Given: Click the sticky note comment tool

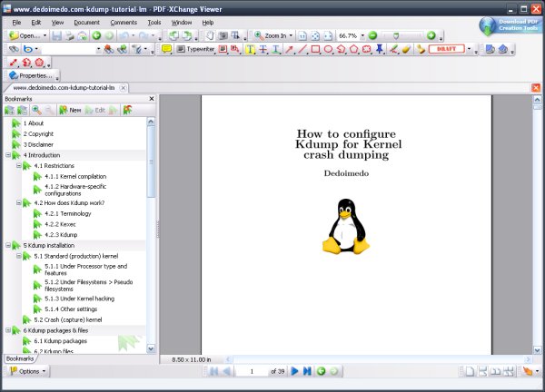Looking at the screenshot, I should [x=167, y=49].
